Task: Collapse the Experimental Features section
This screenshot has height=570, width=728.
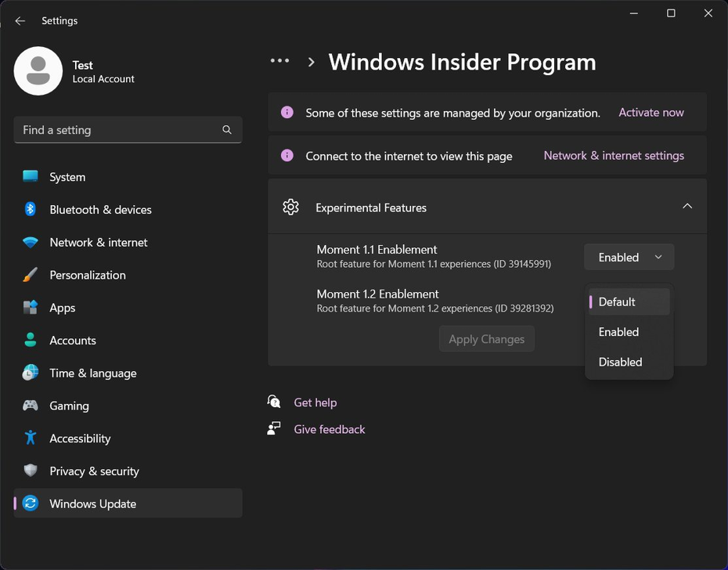Action: pos(687,206)
